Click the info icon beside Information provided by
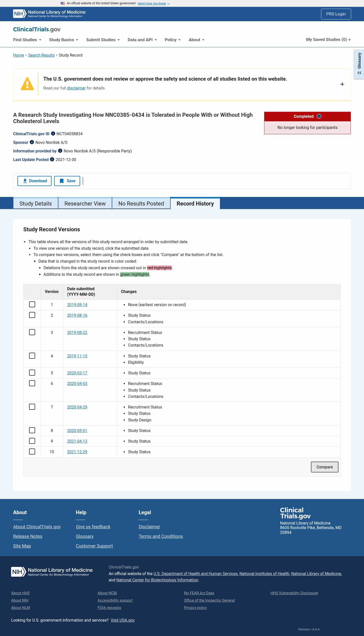Image resolution: width=364 pixels, height=636 pixels. click(60, 151)
